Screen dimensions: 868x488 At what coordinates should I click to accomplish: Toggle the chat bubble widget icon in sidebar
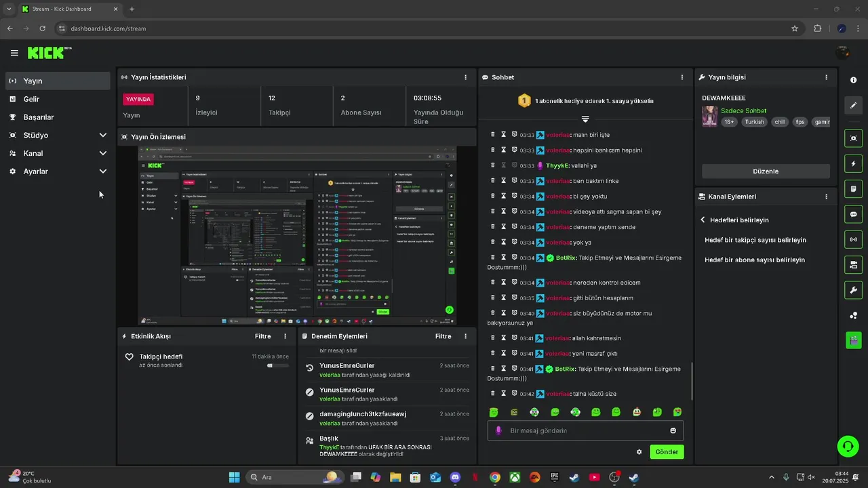tap(853, 214)
